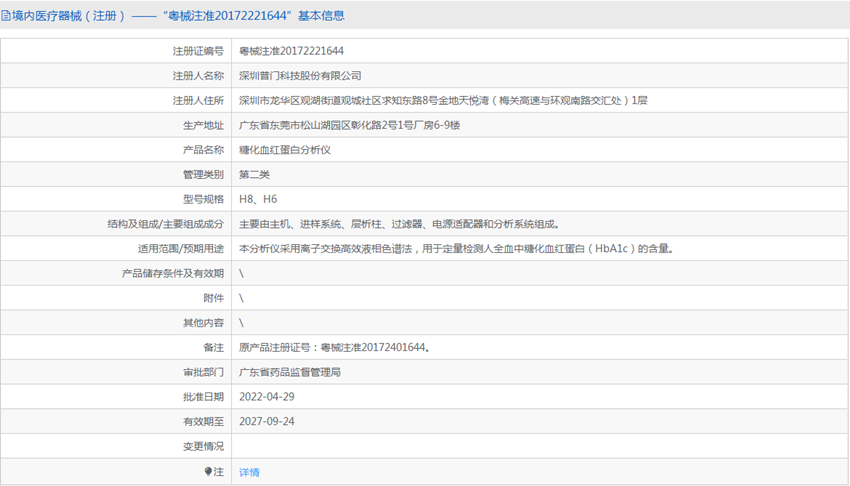Click the 其他内容 label
850x486 pixels.
[x=203, y=323]
